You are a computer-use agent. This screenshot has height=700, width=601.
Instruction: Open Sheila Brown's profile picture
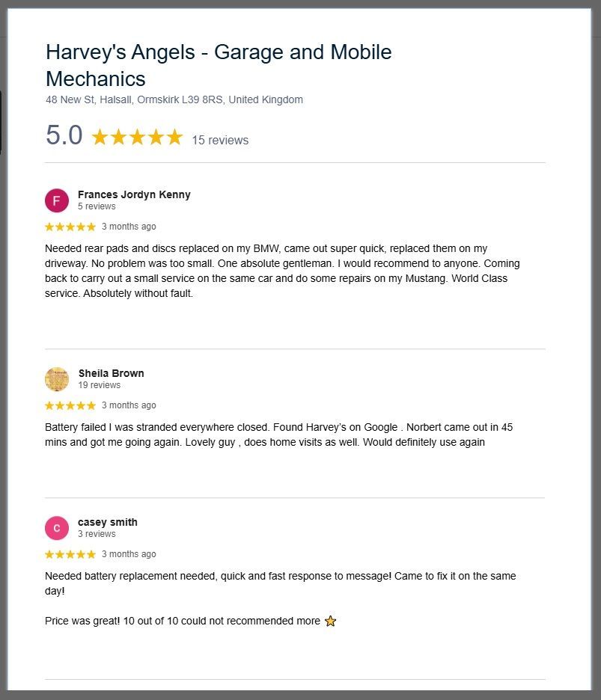pos(57,379)
